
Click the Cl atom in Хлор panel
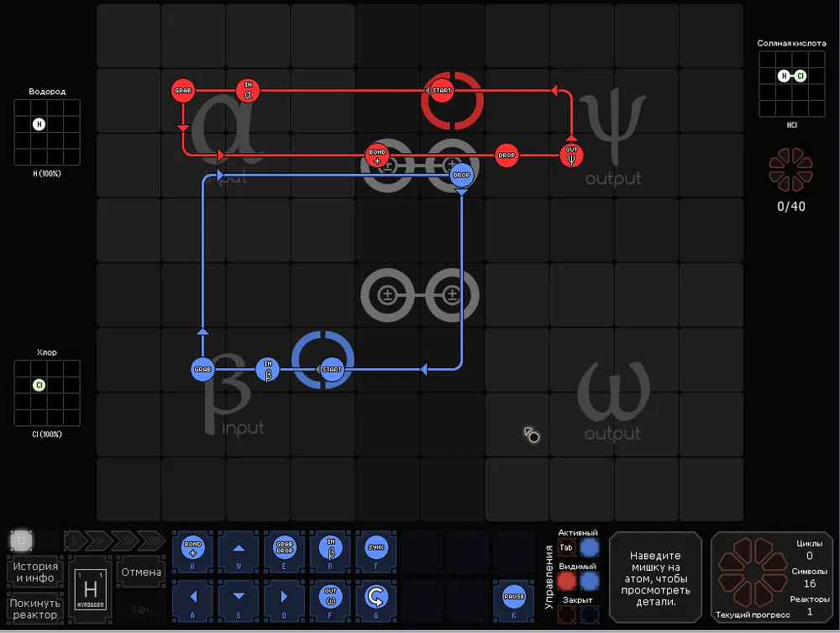coord(39,385)
